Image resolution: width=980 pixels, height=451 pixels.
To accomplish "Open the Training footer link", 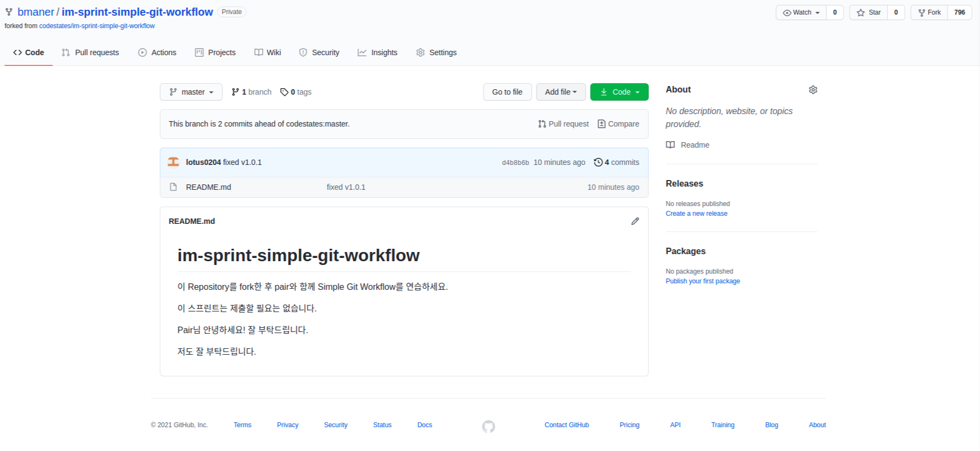I will pyautogui.click(x=723, y=425).
